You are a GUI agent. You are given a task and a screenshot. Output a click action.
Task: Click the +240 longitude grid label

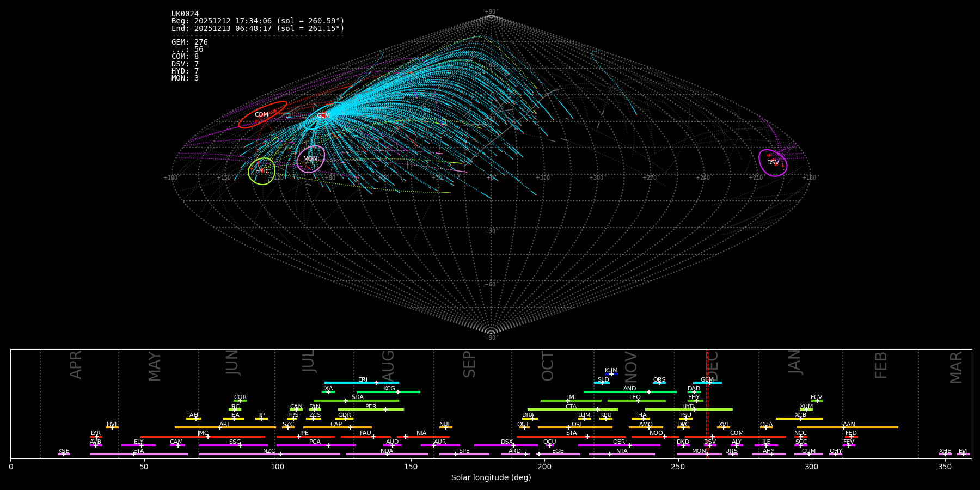click(703, 178)
